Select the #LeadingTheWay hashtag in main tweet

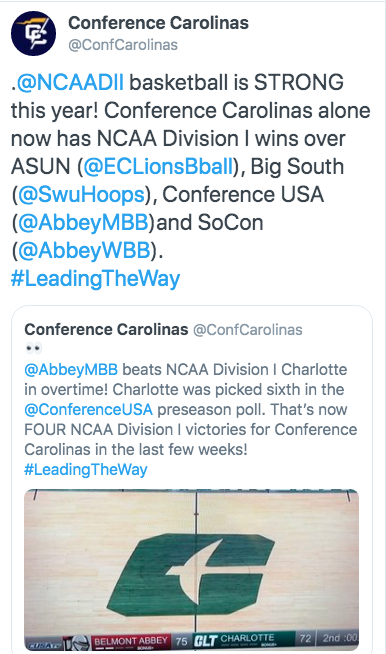(x=96, y=279)
